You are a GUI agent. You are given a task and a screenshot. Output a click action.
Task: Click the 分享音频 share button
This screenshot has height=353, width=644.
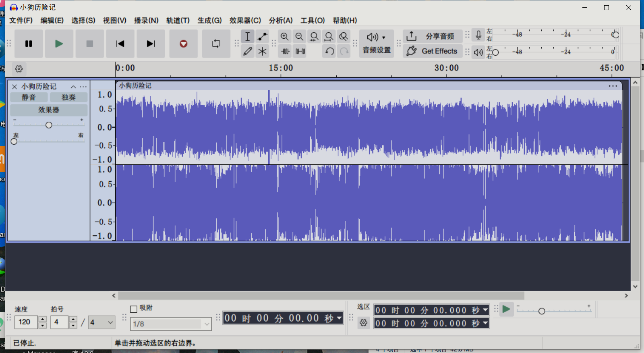point(433,36)
